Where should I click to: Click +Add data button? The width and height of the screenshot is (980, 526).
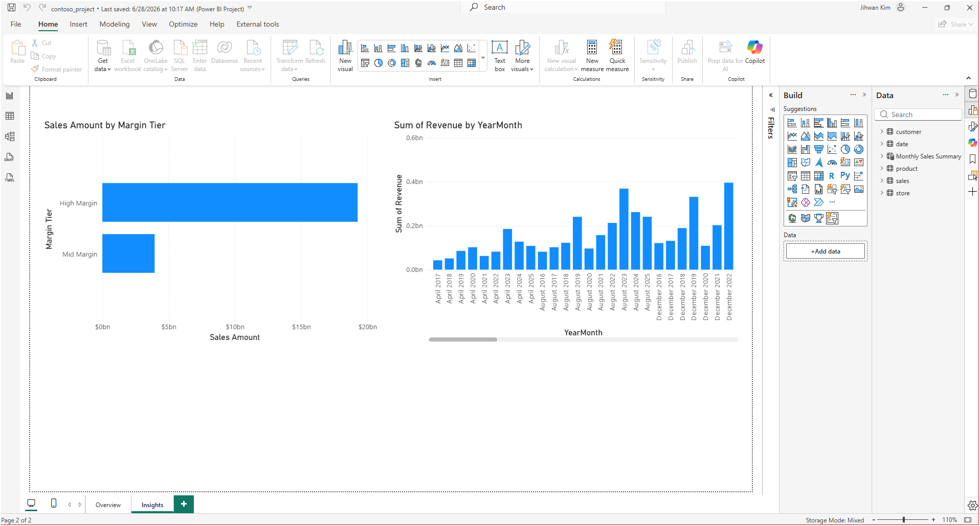(x=826, y=251)
